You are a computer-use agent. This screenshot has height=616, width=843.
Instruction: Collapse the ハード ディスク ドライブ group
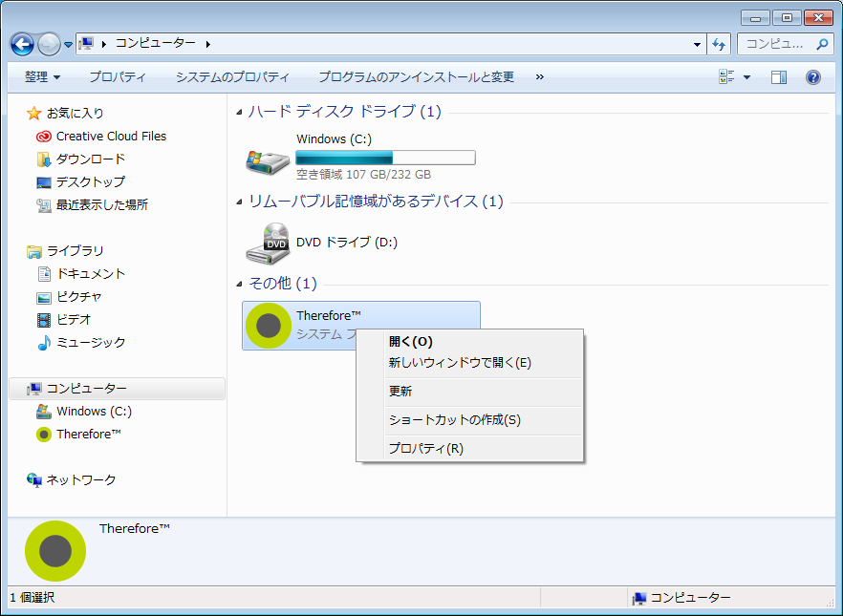(x=239, y=113)
